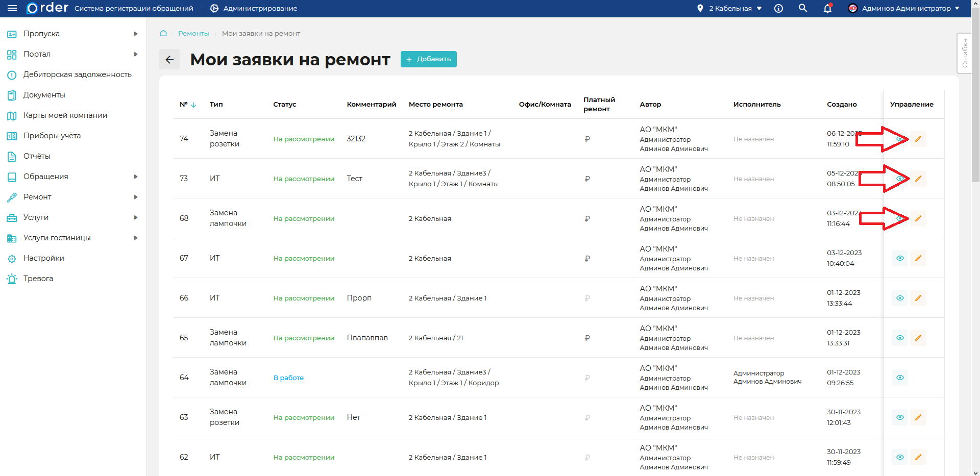Edit request 63 using the pencil icon

pyautogui.click(x=918, y=417)
